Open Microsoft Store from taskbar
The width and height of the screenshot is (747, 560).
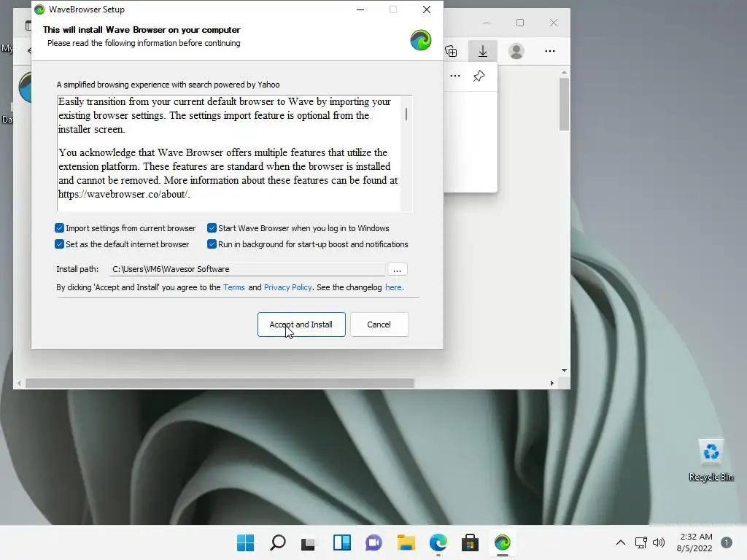coord(470,542)
